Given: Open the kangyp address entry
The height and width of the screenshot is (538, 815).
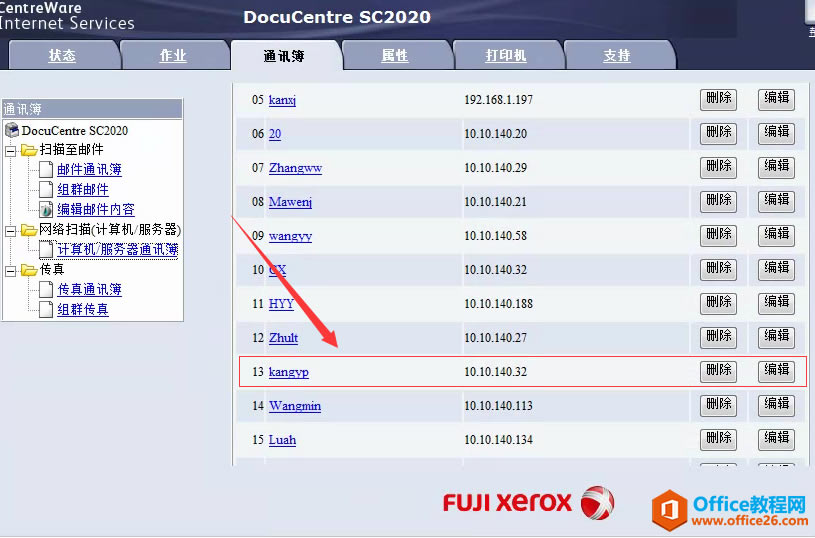Looking at the screenshot, I should [x=288, y=372].
